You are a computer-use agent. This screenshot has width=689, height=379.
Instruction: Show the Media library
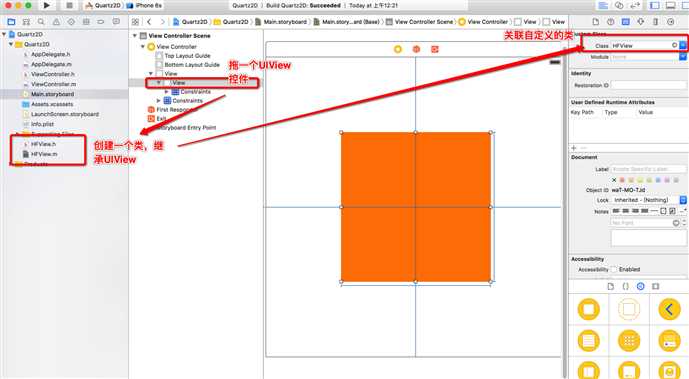656,286
